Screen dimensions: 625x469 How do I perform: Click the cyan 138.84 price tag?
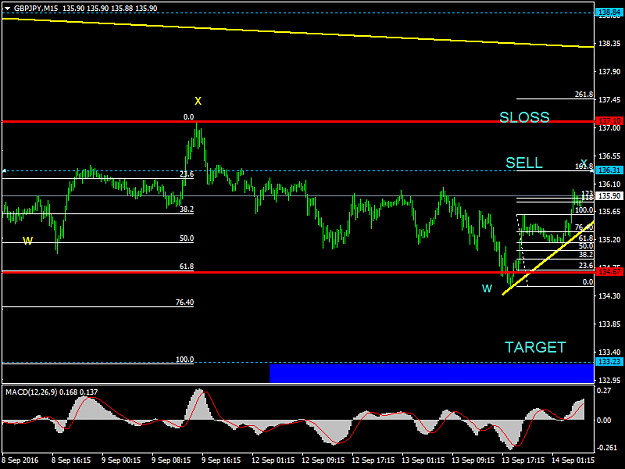[x=609, y=13]
